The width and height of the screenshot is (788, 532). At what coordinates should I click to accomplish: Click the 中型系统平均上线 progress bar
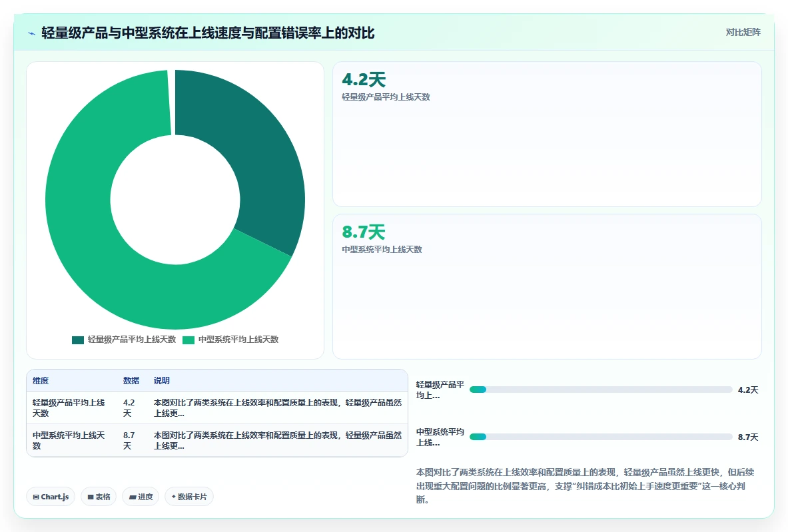601,437
